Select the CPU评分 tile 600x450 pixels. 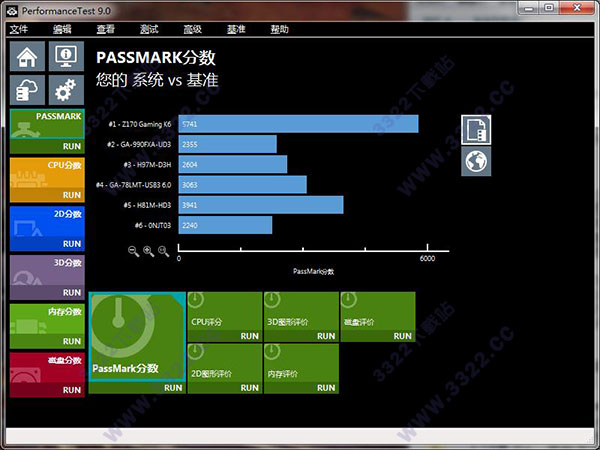coord(225,311)
